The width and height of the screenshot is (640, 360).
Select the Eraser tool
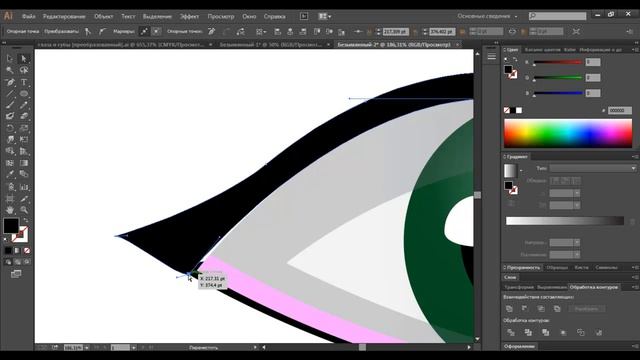tap(24, 116)
